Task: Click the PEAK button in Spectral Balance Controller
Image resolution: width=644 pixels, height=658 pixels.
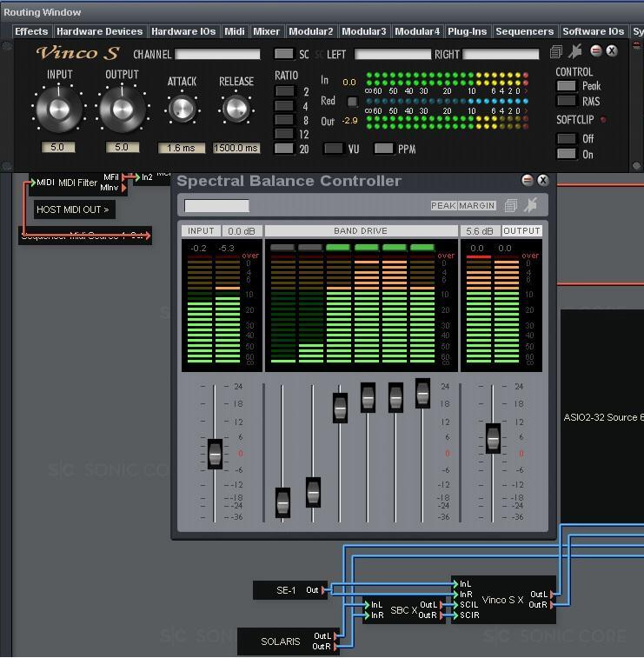Action: point(443,206)
